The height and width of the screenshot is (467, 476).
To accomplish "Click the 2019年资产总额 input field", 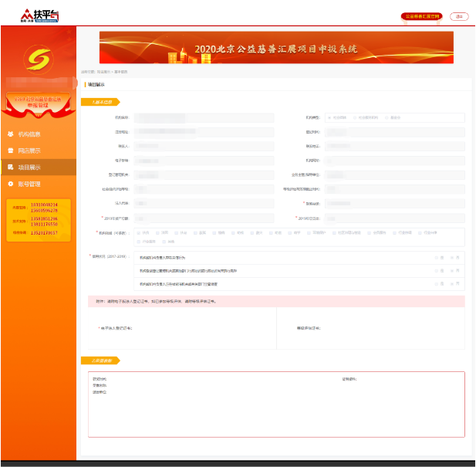I will [x=204, y=218].
